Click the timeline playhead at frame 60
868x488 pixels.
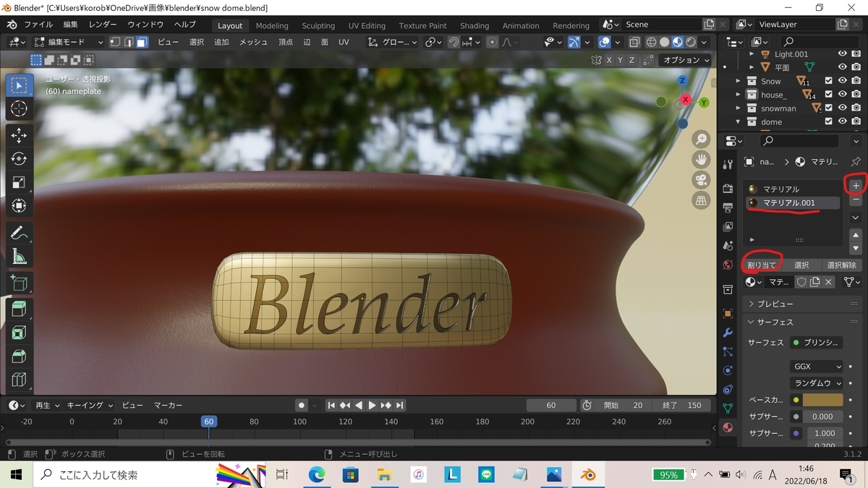tap(208, 421)
